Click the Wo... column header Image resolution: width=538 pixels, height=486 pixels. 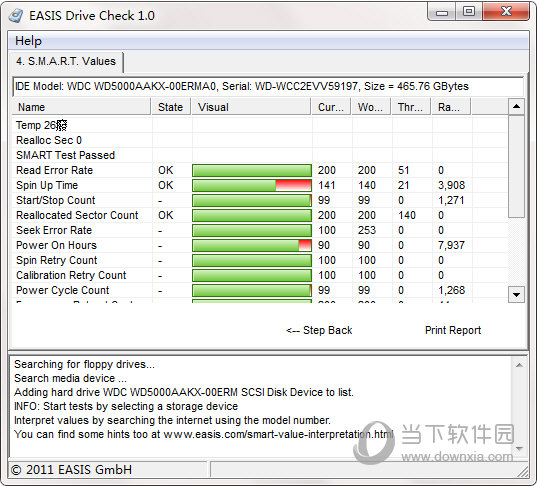click(x=371, y=107)
